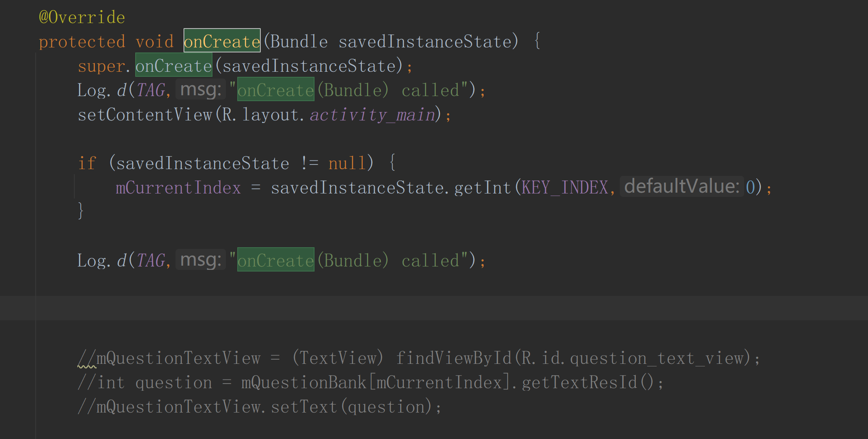Click the mCurrentIndex field assignment
The height and width of the screenshot is (439, 868).
178,188
